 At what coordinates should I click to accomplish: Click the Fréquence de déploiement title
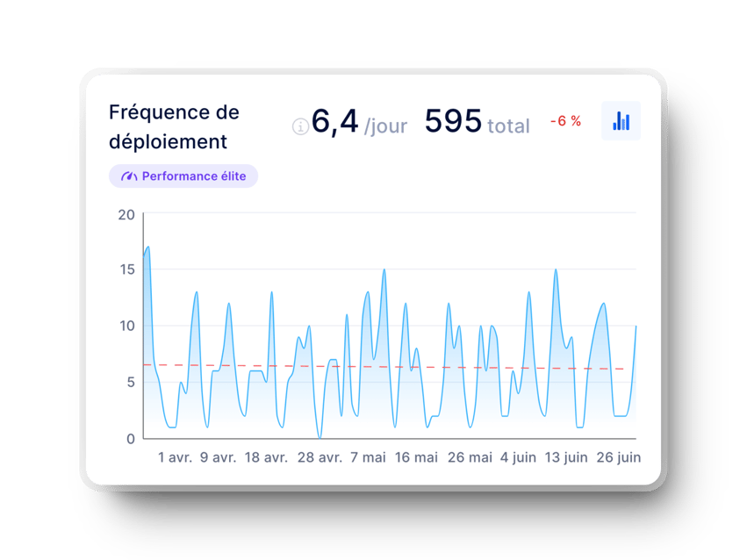coord(173,126)
